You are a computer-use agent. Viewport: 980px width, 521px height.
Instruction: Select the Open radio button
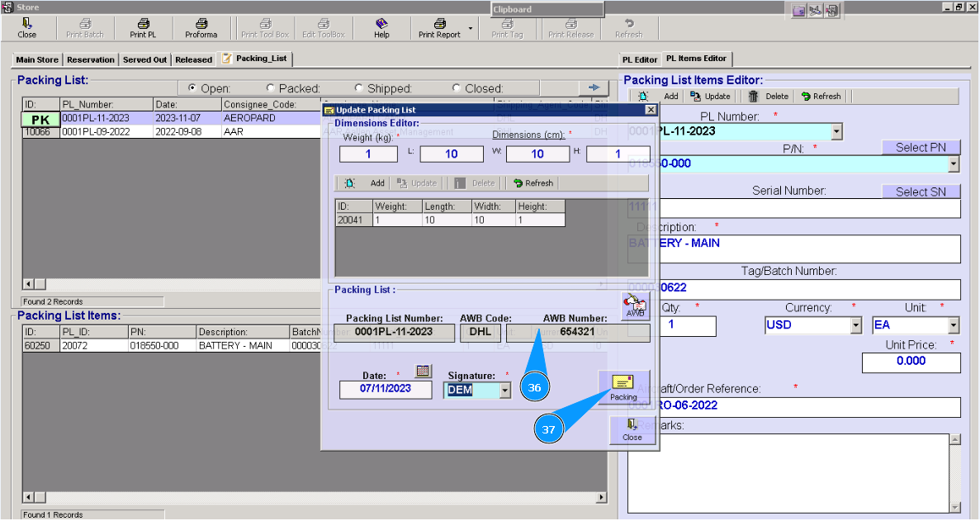(x=192, y=88)
